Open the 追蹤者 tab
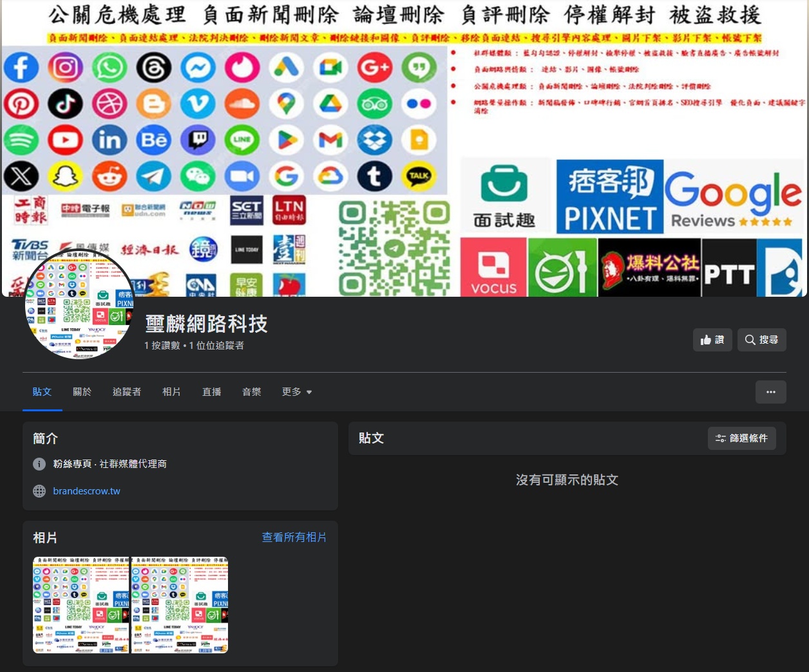Viewport: 809px width, 672px height. click(x=126, y=391)
